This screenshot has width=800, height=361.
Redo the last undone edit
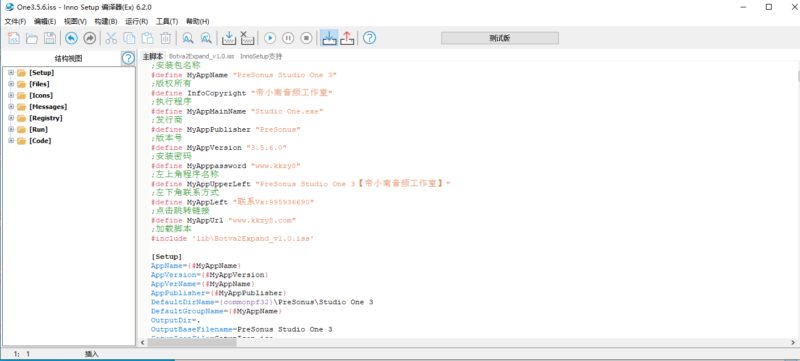[x=89, y=38]
